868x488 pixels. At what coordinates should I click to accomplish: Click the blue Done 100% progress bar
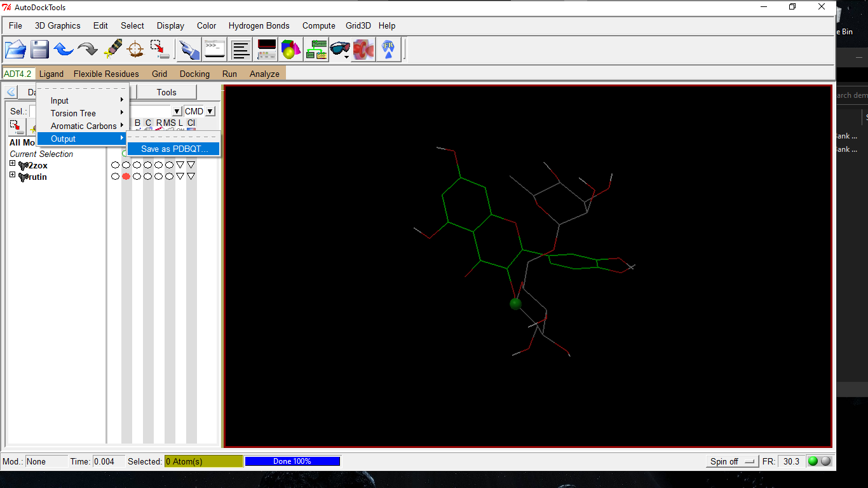(292, 461)
